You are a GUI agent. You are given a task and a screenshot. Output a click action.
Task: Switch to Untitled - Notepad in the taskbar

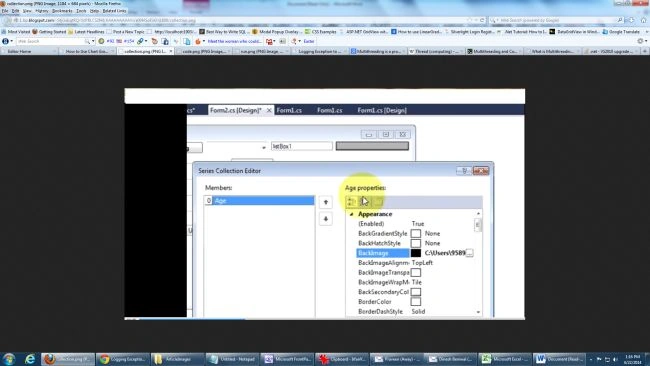pyautogui.click(x=232, y=359)
